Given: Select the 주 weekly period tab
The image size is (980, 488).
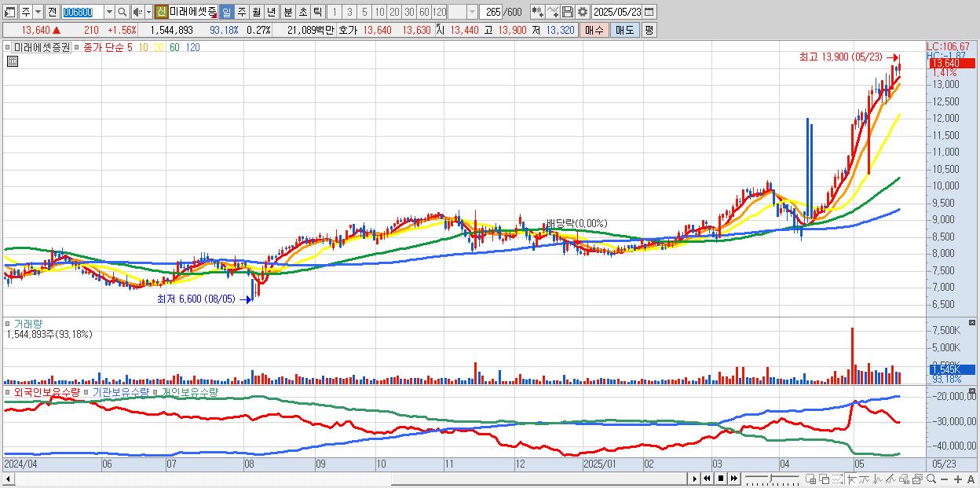Looking at the screenshot, I should point(241,12).
